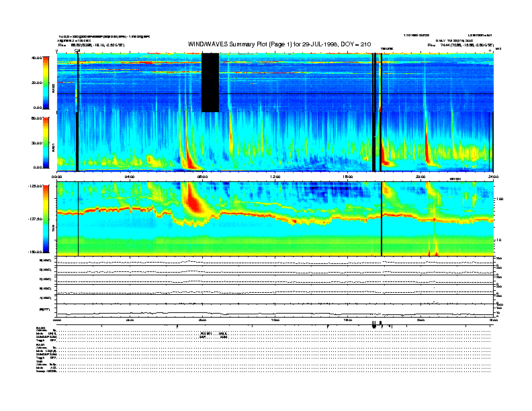Click the 24:00 tick label under RAD1 spectrogram
Viewport: 532px width, 411px height.
(493, 177)
